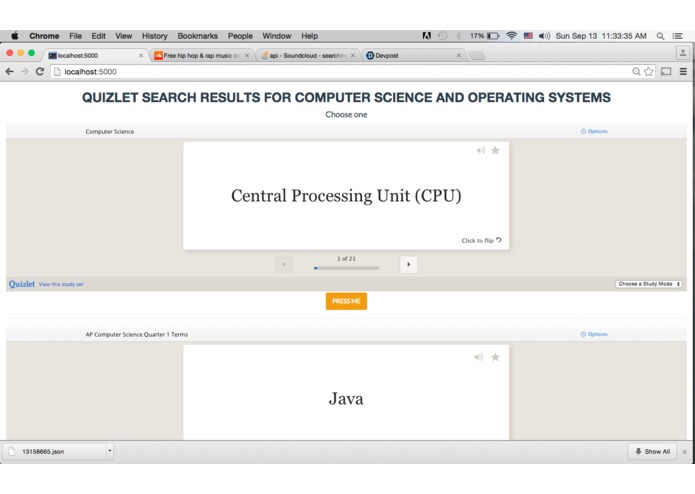Image resolution: width=695 pixels, height=494 pixels.
Task: Close the Free hip hop tab
Action: click(247, 55)
